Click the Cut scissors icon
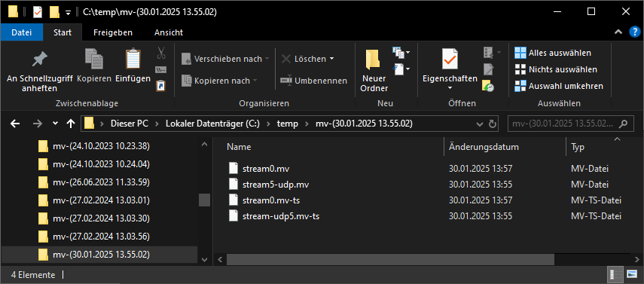The width and height of the screenshot is (644, 284). tap(161, 53)
